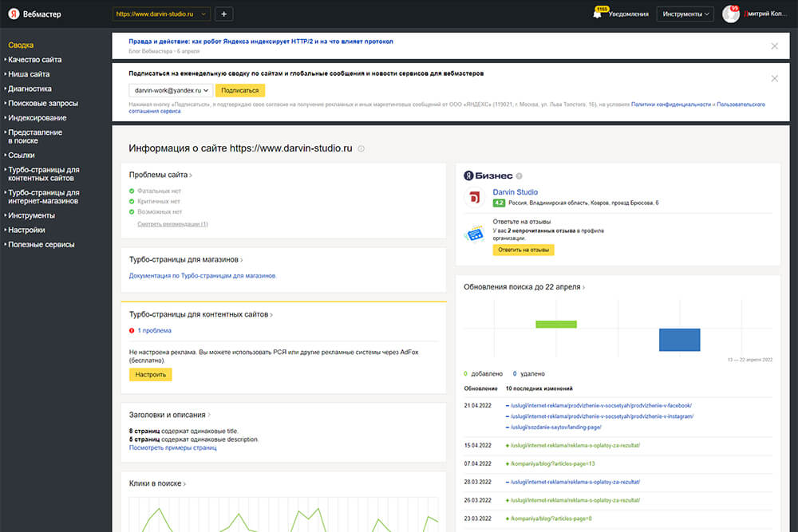
Task: Click Посмотреть примеры страниц link
Action: tap(172, 447)
